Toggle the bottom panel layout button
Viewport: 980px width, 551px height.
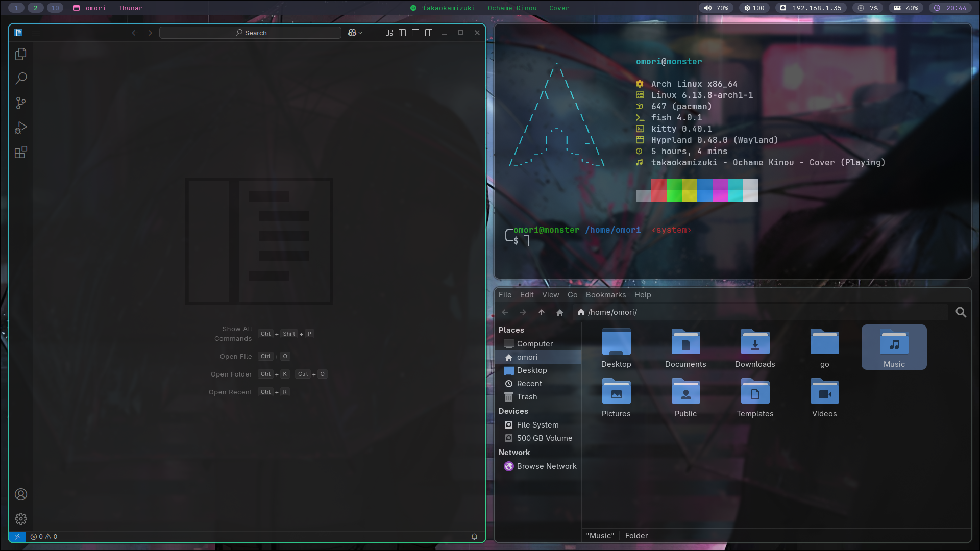pos(415,33)
